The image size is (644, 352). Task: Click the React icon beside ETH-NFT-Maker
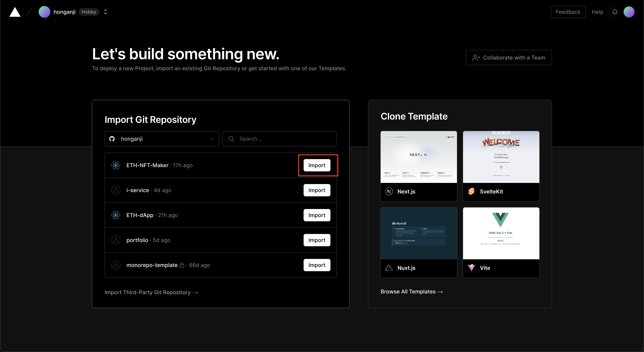(116, 165)
